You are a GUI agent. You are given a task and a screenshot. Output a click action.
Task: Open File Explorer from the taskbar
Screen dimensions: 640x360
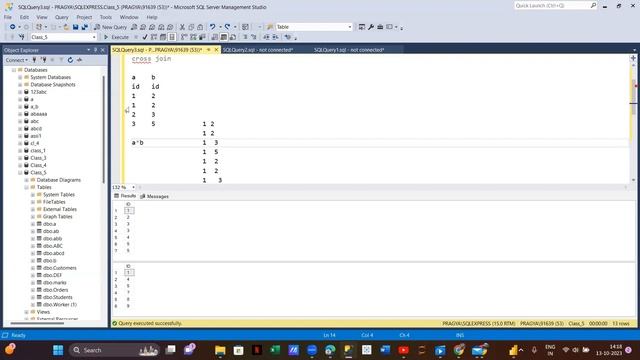[220, 350]
